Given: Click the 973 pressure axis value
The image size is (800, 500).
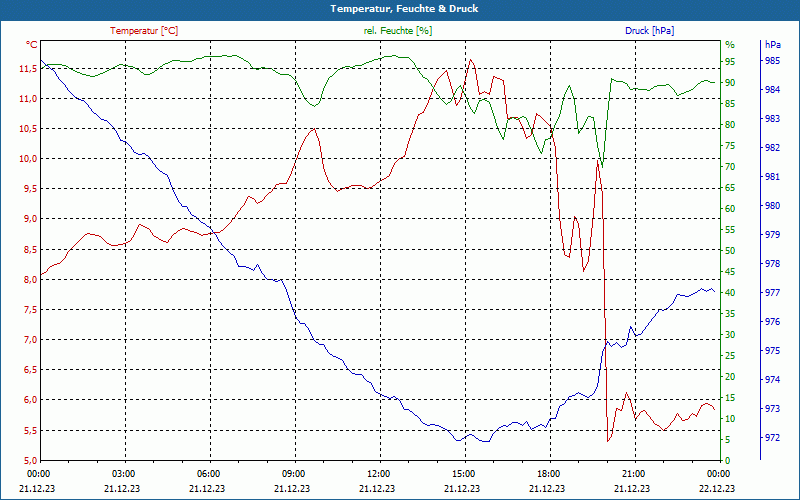Looking at the screenshot, I should point(773,409).
